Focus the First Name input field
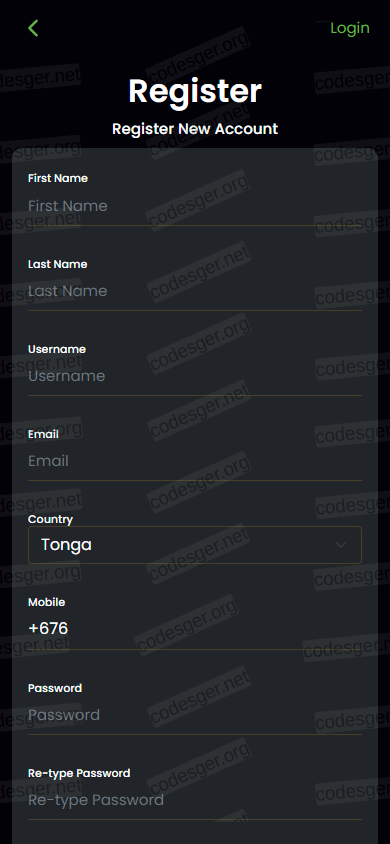This screenshot has height=844, width=390. click(195, 206)
